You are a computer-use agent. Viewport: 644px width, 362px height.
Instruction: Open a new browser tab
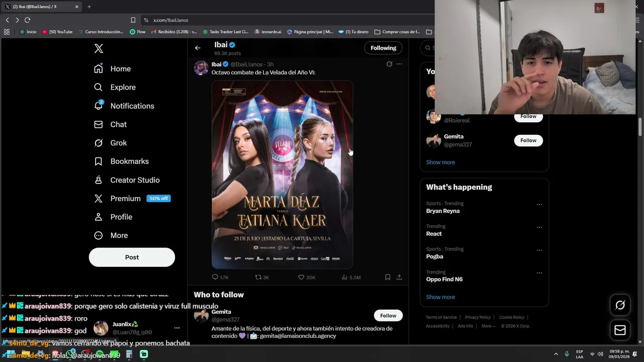coord(89,7)
